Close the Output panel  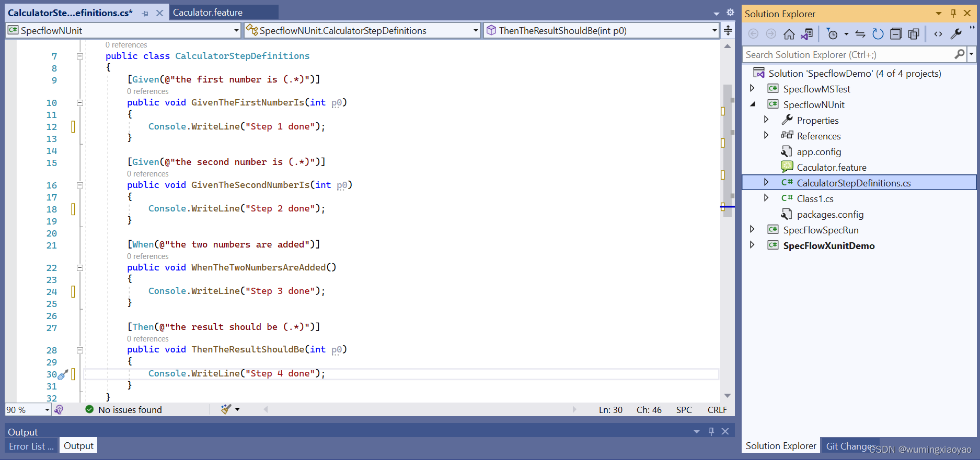[x=725, y=431]
